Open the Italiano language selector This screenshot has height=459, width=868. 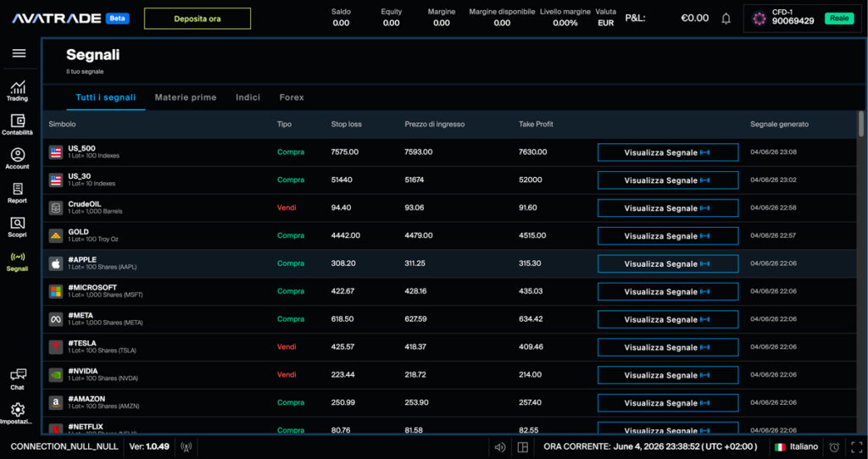pyautogui.click(x=797, y=447)
